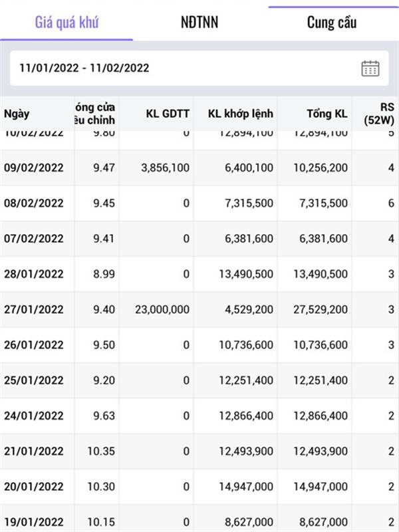This screenshot has width=399, height=532.
Task: Select the 21/01/2022 row date
Action: 34,452
